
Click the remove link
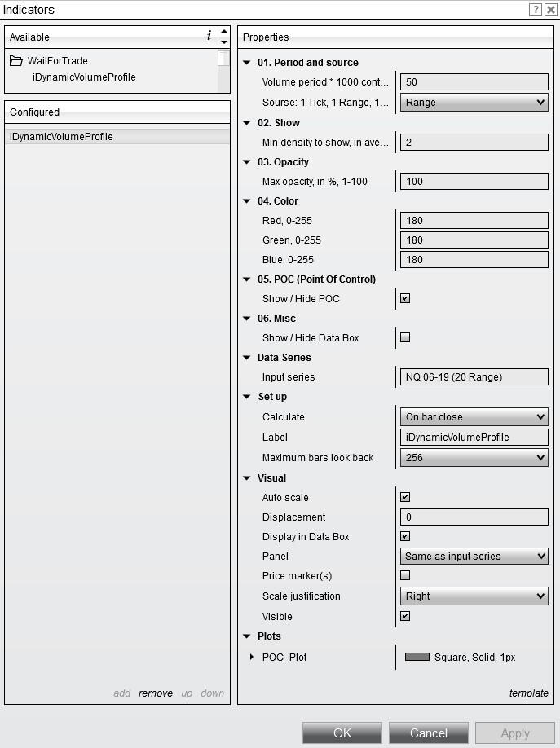click(155, 693)
